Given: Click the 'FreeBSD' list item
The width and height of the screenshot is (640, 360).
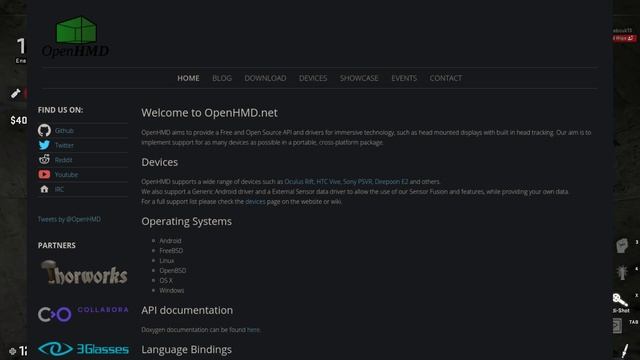Looking at the screenshot, I should click(x=171, y=251).
